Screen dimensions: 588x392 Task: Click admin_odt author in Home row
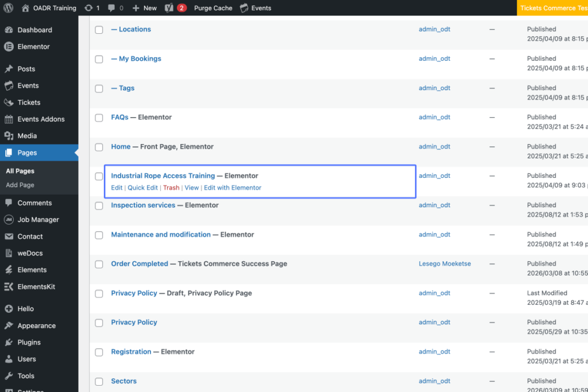click(434, 146)
